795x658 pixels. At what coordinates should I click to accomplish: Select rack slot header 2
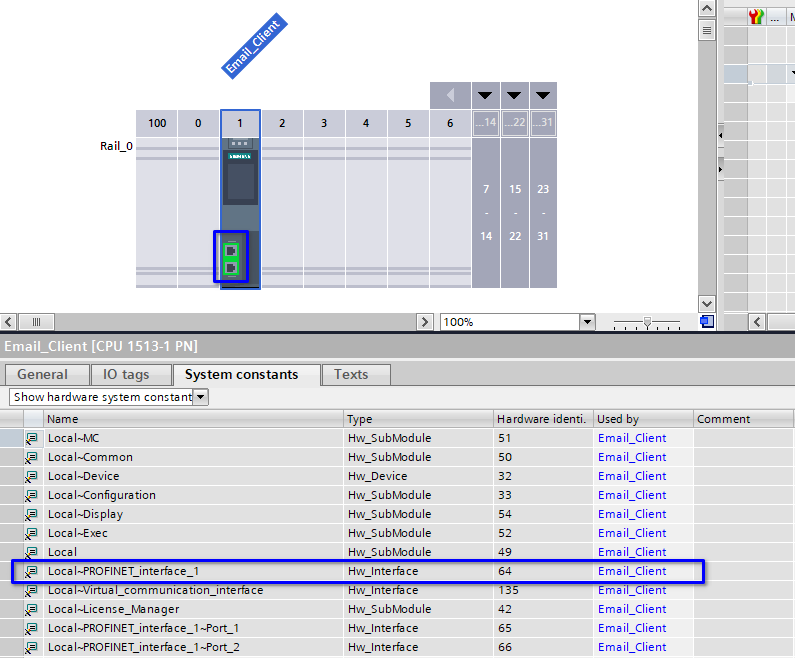click(x=282, y=123)
